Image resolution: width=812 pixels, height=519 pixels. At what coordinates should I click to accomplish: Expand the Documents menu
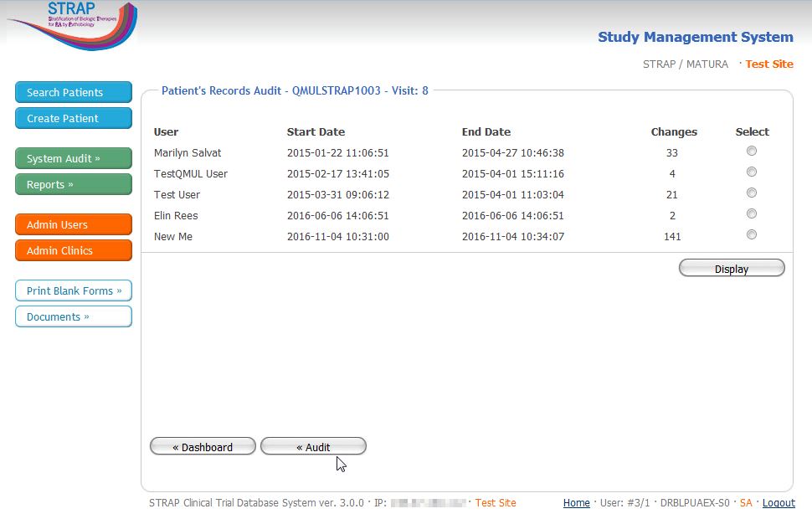(74, 316)
